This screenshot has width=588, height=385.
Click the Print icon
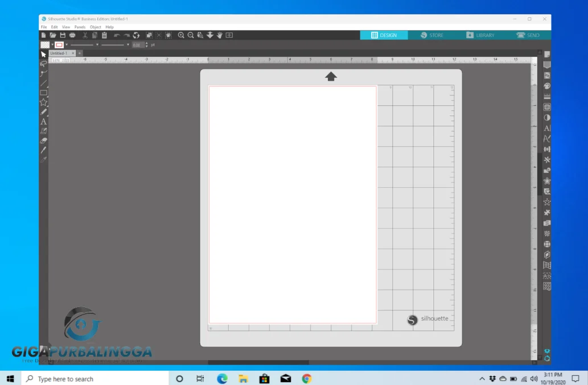(x=72, y=35)
